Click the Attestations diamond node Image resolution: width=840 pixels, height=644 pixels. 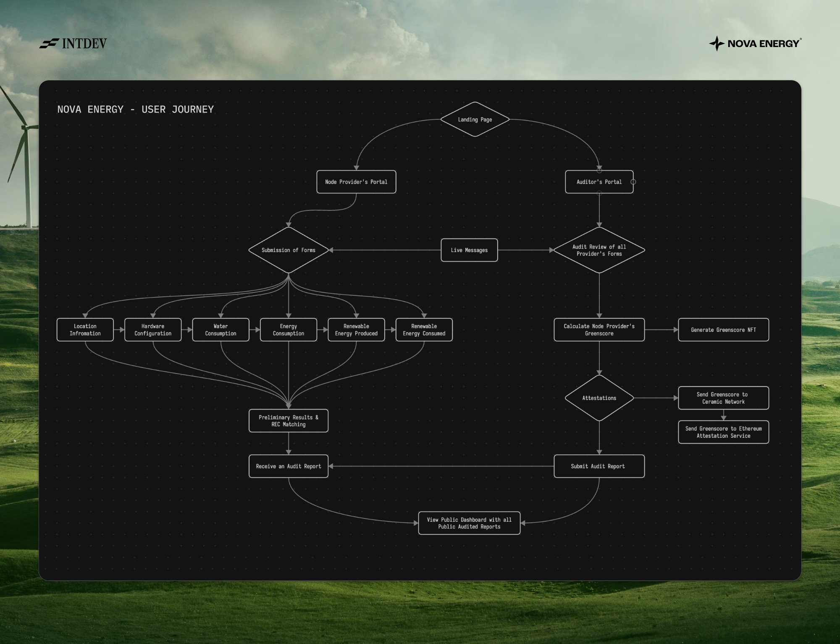[599, 398]
